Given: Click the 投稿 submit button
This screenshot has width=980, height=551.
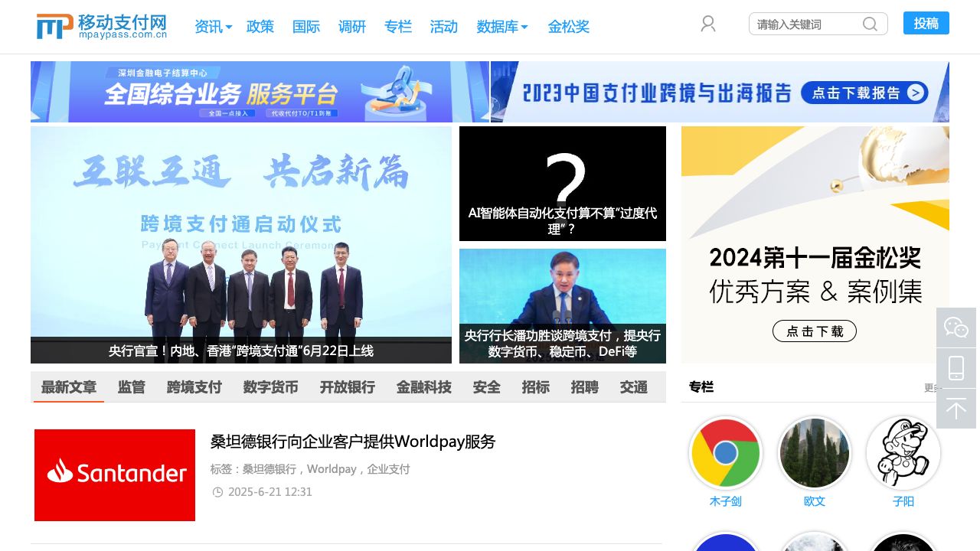Looking at the screenshot, I should 926,23.
